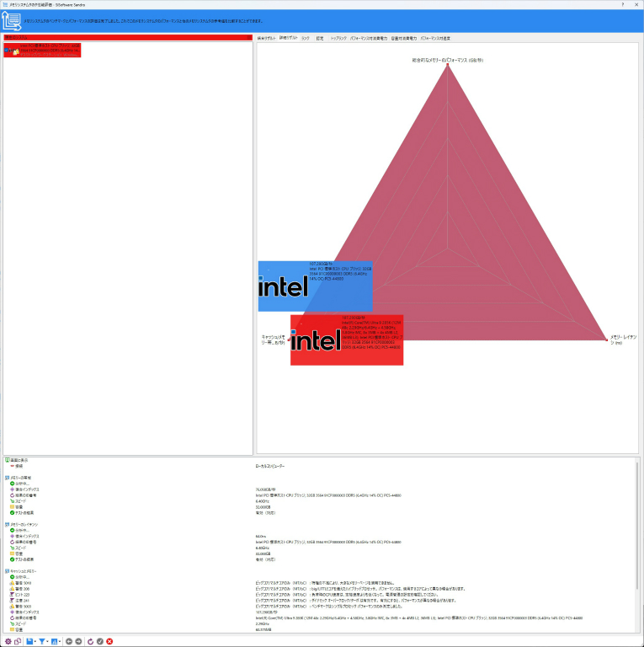Image resolution: width=644 pixels, height=647 pixels.
Task: Click the Intel folder icon in system list
Action: 16,51
